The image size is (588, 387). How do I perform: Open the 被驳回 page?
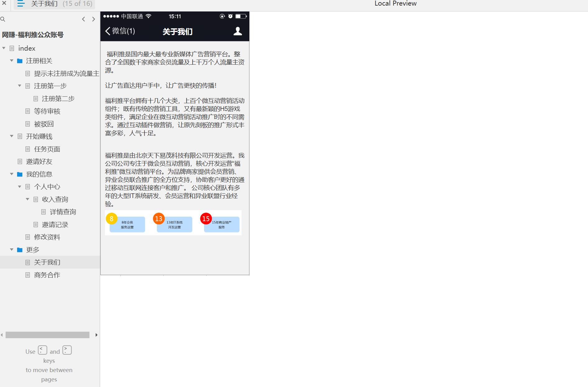(44, 124)
